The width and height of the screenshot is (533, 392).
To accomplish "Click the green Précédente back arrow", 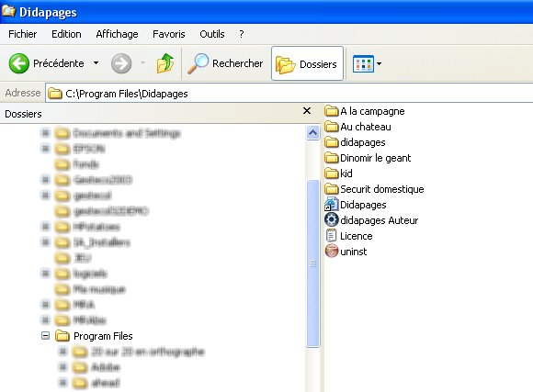I will coord(19,63).
